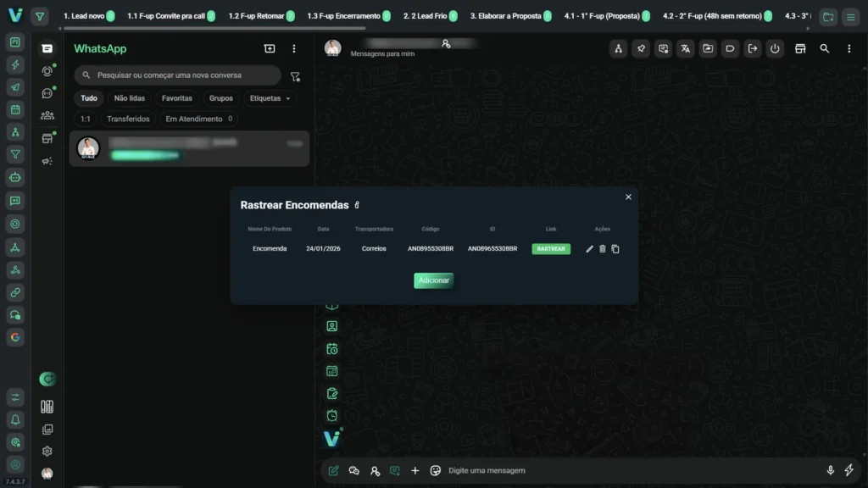This screenshot has width=868, height=488.
Task: Delete the Encomenda tracking row
Action: pyautogui.click(x=603, y=249)
